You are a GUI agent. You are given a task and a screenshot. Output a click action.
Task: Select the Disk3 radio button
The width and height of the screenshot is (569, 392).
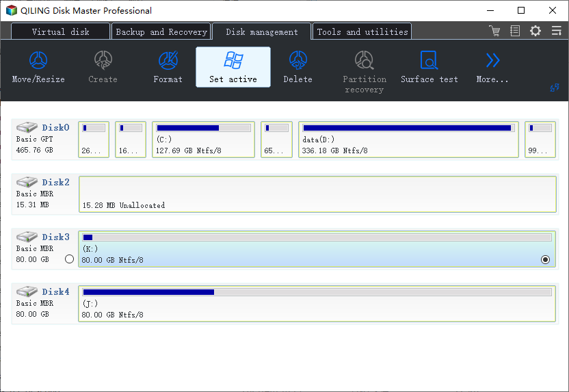click(x=69, y=259)
